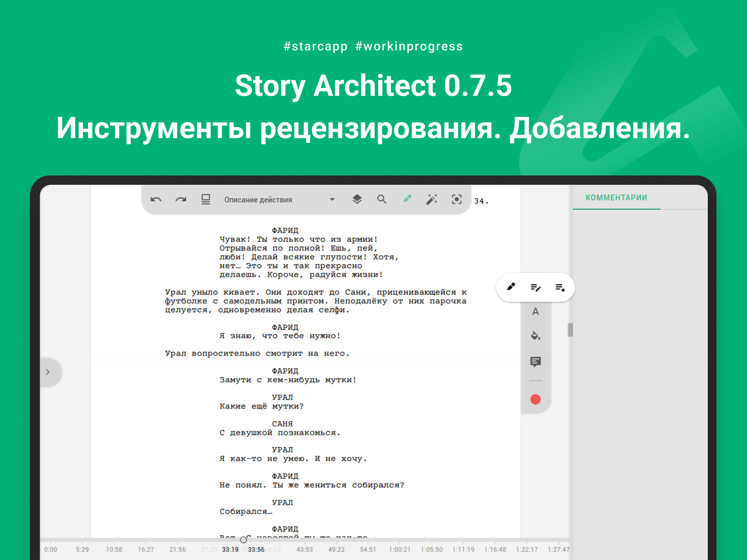Select the highlighter pen review tool
747x560 pixels.
[x=511, y=287]
